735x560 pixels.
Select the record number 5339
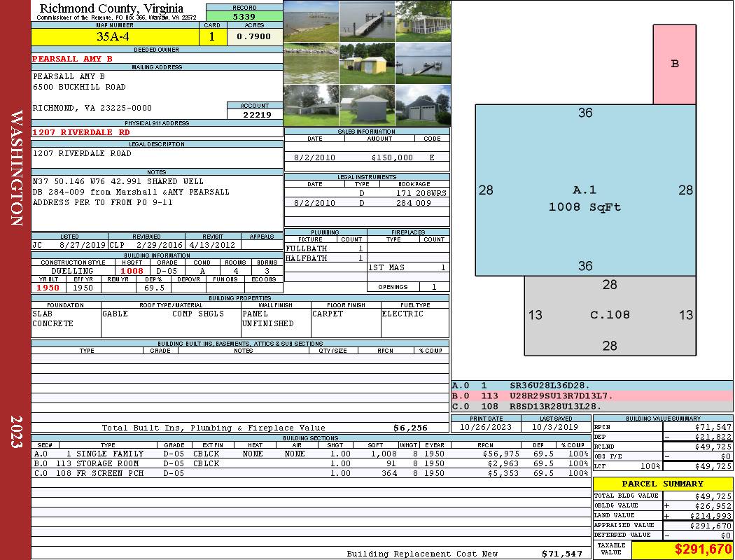(244, 16)
